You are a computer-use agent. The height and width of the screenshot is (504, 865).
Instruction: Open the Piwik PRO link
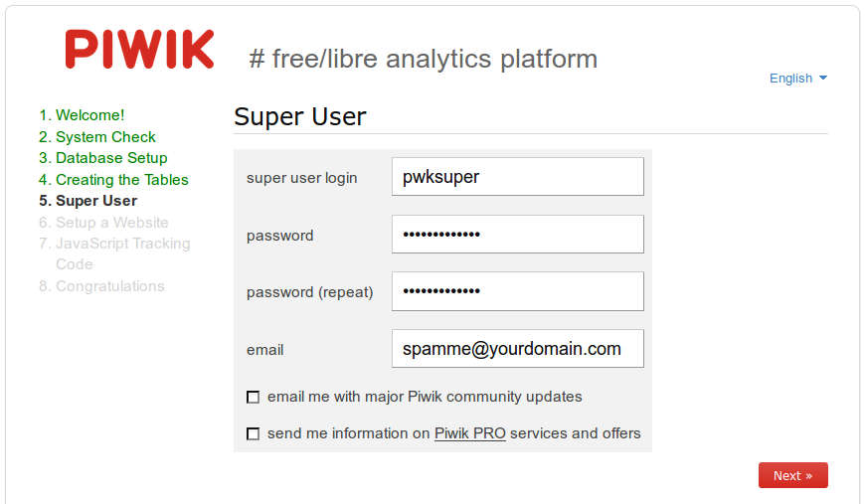[x=470, y=433]
